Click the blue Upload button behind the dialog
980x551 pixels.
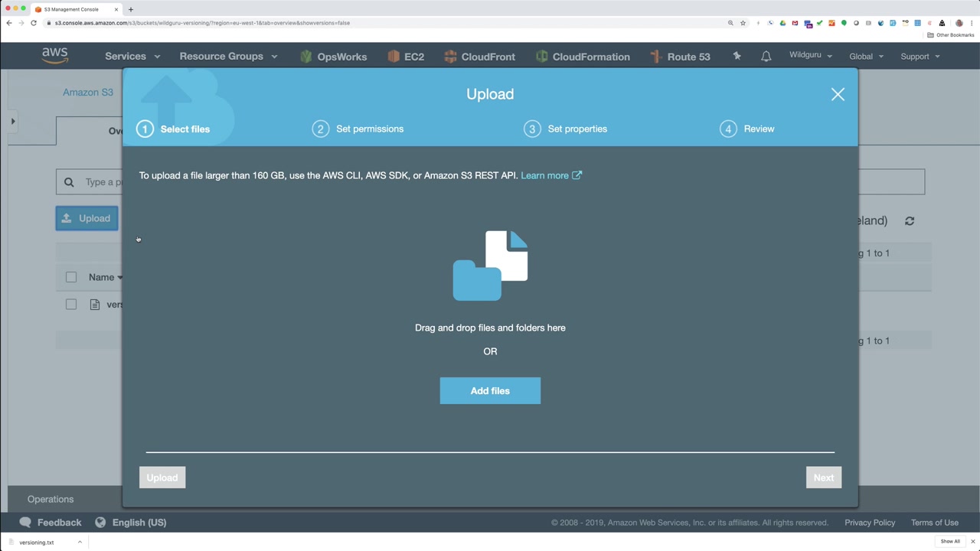click(87, 218)
